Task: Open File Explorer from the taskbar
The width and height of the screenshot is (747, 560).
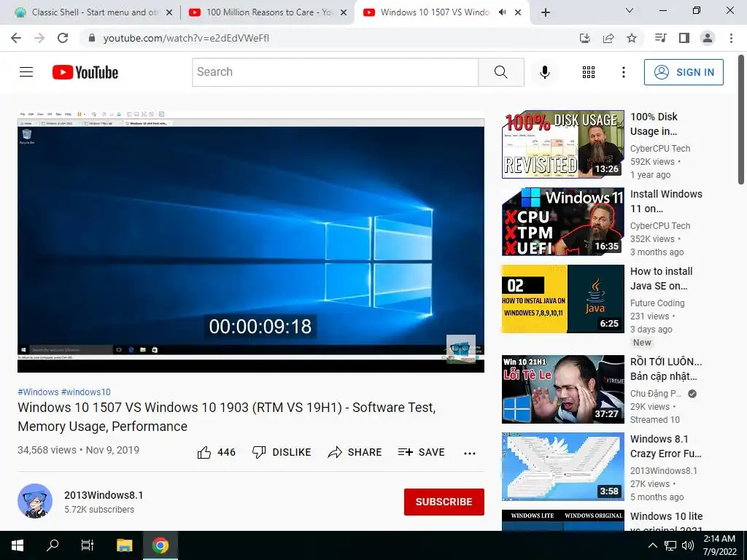Action: click(124, 545)
